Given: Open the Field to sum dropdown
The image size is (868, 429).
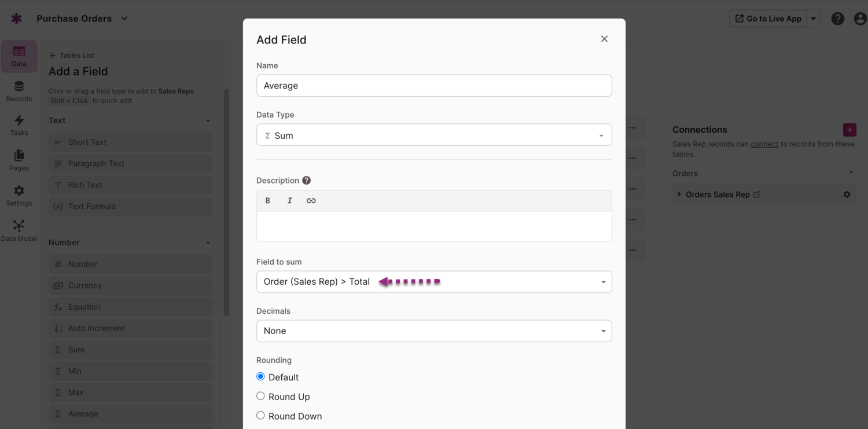Looking at the screenshot, I should (434, 282).
